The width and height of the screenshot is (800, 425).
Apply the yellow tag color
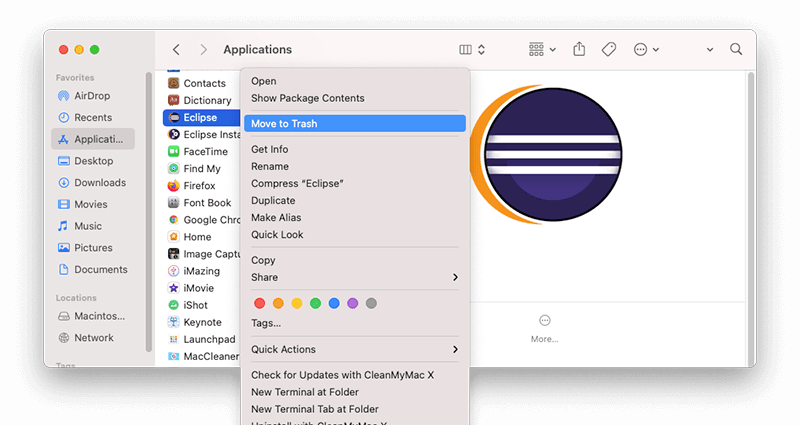pos(297,304)
